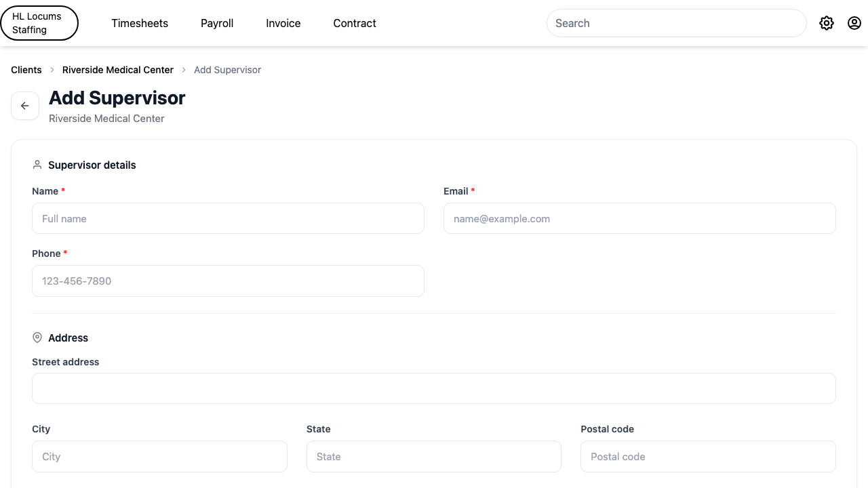868x488 pixels.
Task: Click into the City field
Action: (x=159, y=457)
